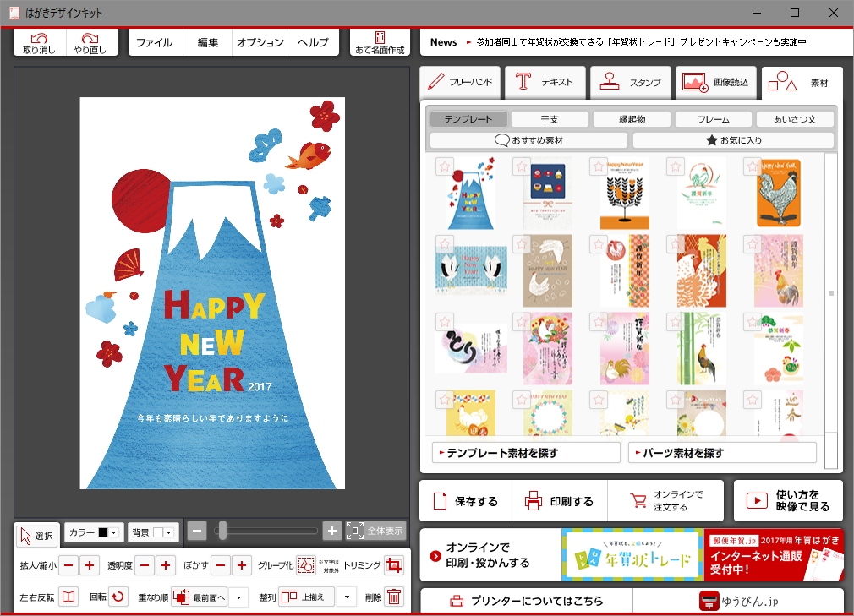Select the green rooster outline template
This screenshot has height=616, width=854.
702,194
